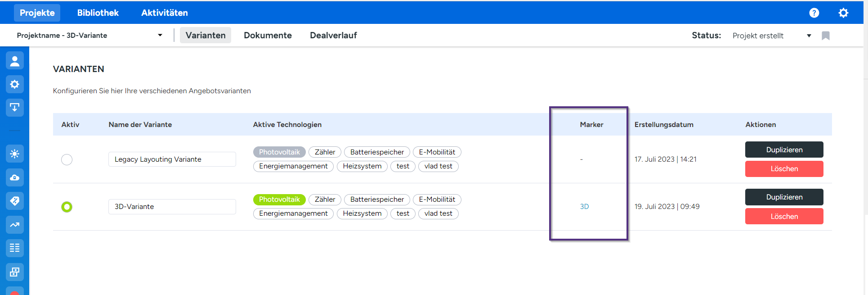Click the download/import sidebar icon

tap(14, 108)
